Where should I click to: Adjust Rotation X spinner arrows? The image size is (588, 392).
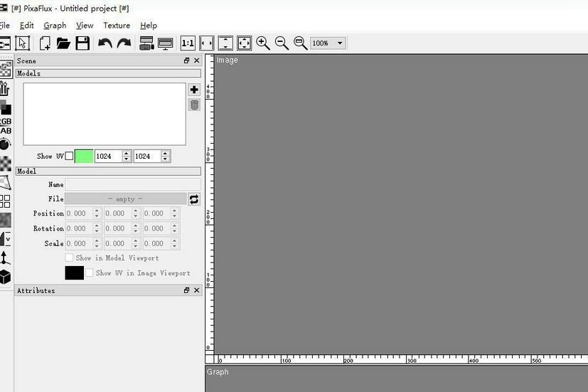(x=97, y=228)
